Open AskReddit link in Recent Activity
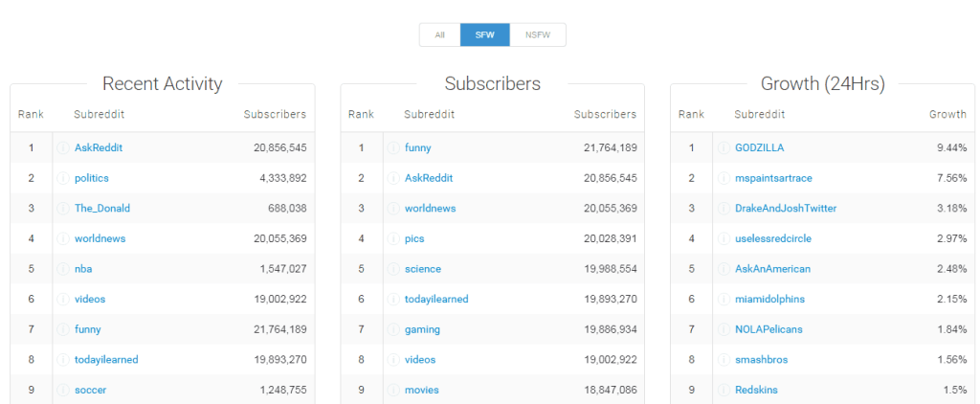Screen dimensions: 980x404 (99, 148)
